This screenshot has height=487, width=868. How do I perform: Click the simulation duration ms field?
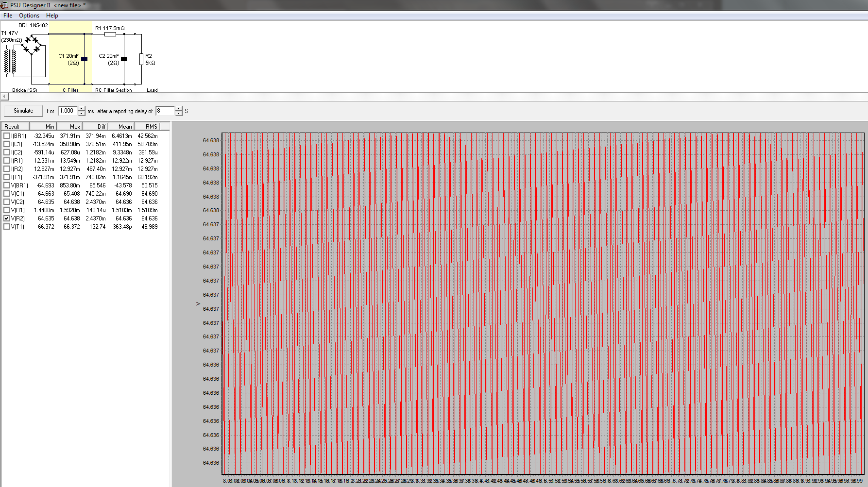68,111
